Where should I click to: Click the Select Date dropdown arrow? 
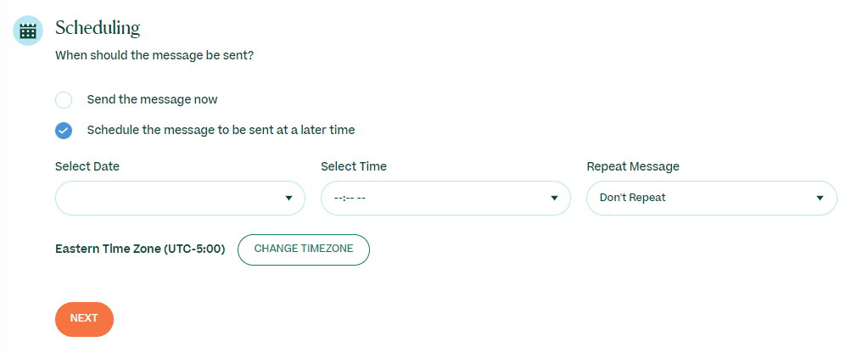(289, 198)
